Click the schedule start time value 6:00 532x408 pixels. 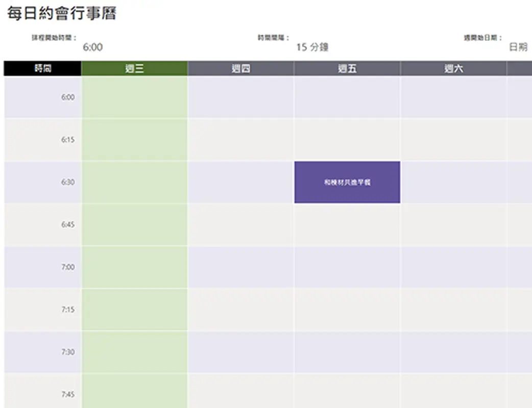coord(93,47)
